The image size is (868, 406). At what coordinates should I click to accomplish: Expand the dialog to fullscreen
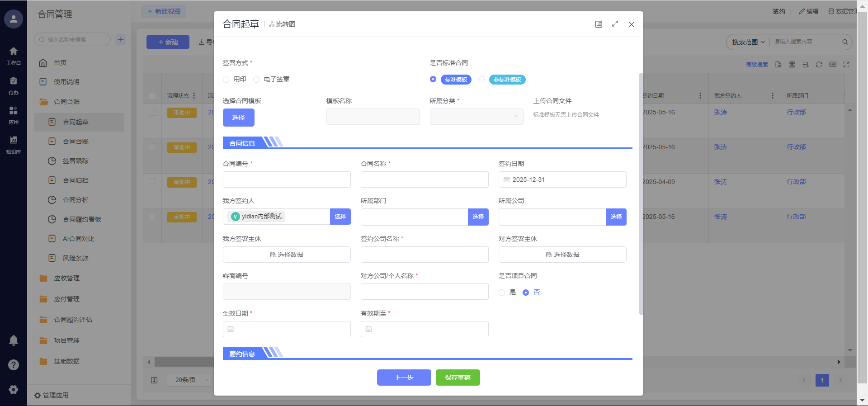615,24
